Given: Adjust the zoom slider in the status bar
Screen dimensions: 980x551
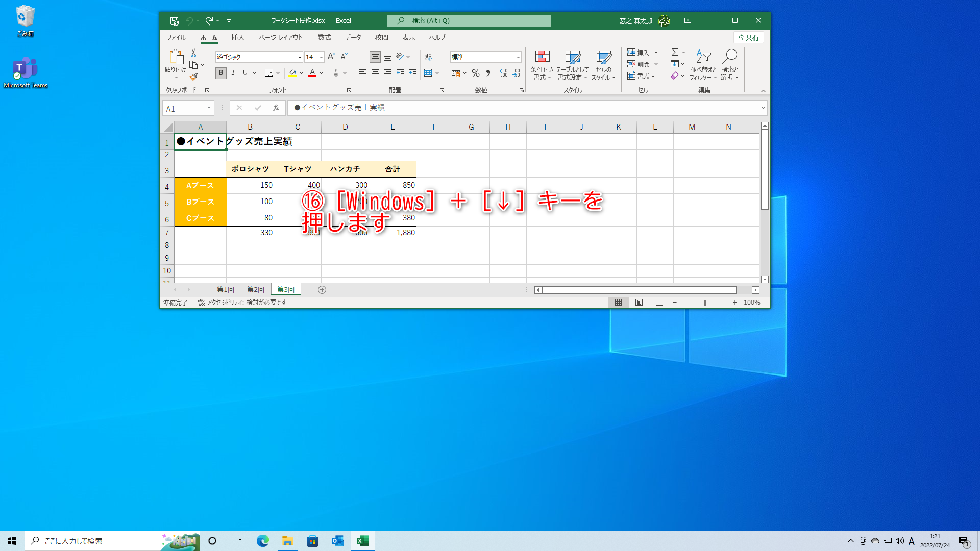Looking at the screenshot, I should point(705,302).
